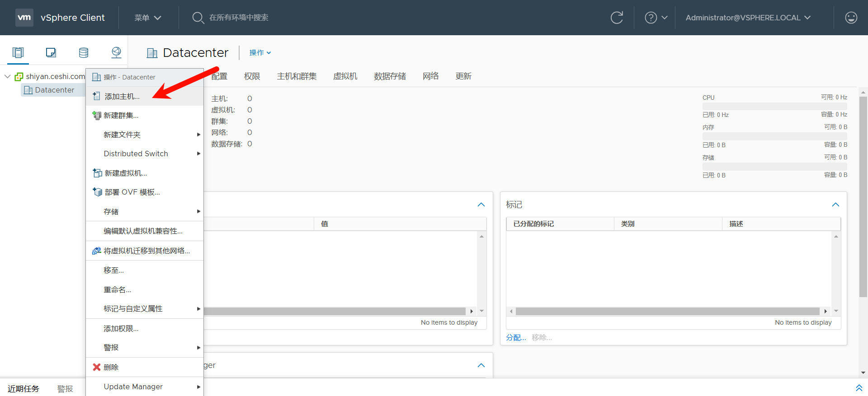Click the vCenter icon beside shiyan.ceshi.com
Screen dimensions: 868x396
click(x=19, y=77)
